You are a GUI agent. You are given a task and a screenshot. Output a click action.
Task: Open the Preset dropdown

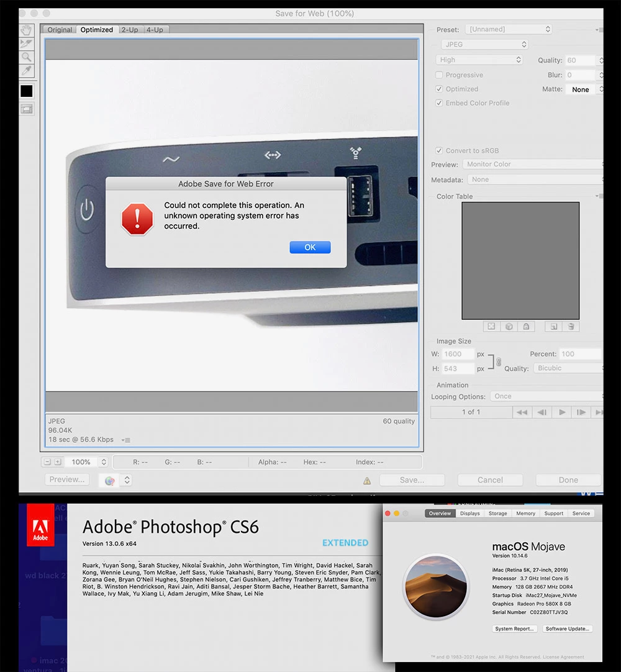[508, 29]
